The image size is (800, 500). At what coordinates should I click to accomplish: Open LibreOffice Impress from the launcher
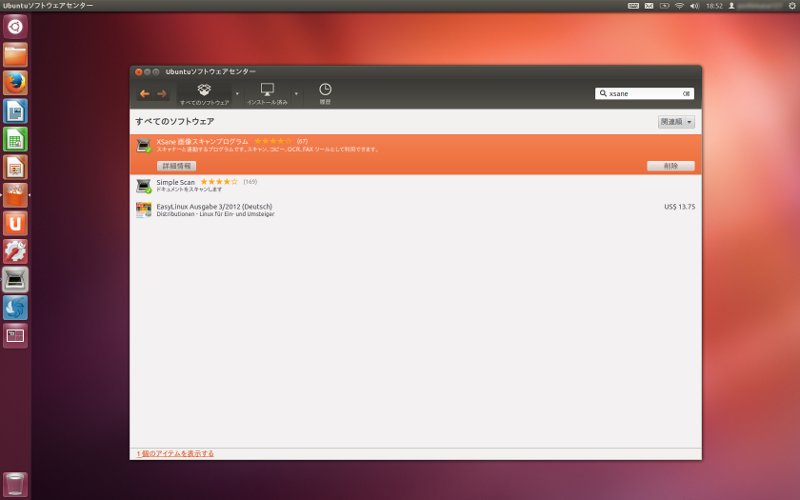coord(15,167)
